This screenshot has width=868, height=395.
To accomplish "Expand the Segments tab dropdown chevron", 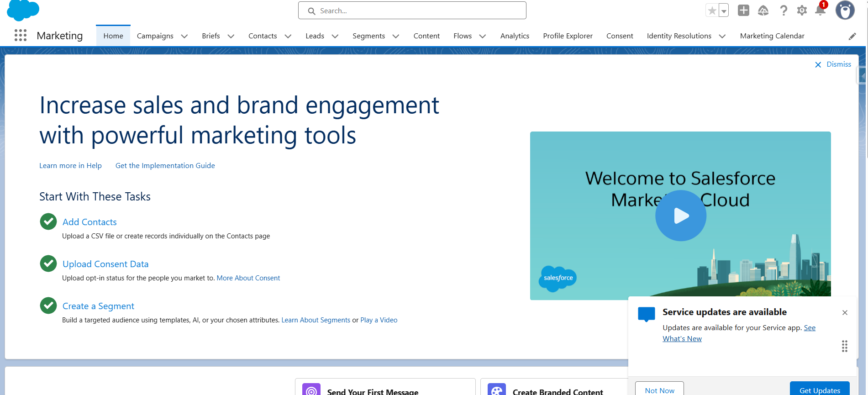I will (396, 36).
